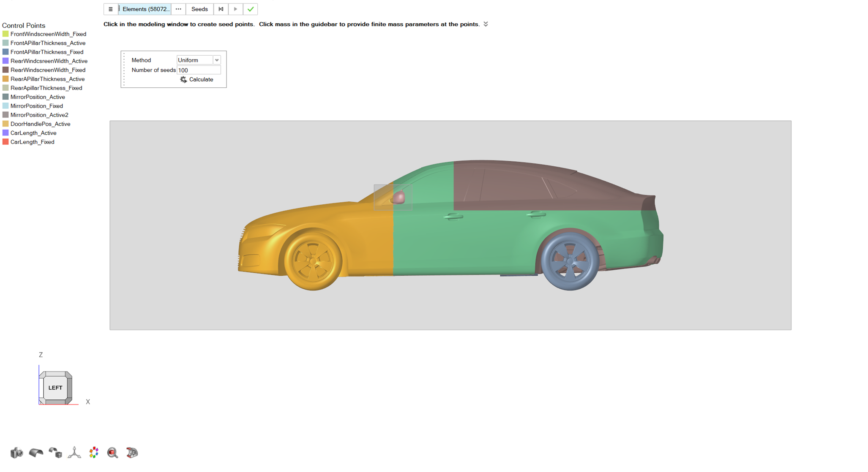Open the ellipsis options beside Elements

point(178,9)
